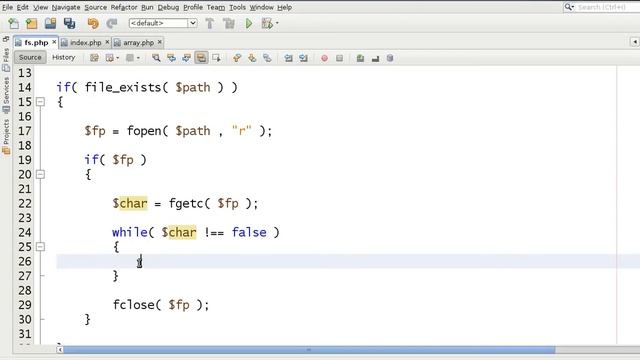Open the Debug Project dropdown arrow
The image size is (640, 360).
[277, 23]
